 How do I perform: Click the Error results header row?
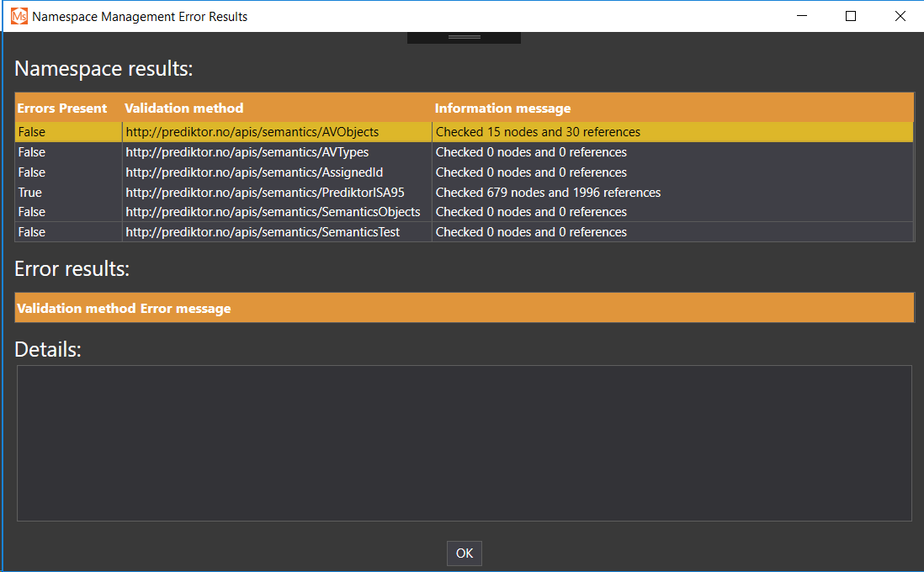pyautogui.click(x=464, y=308)
